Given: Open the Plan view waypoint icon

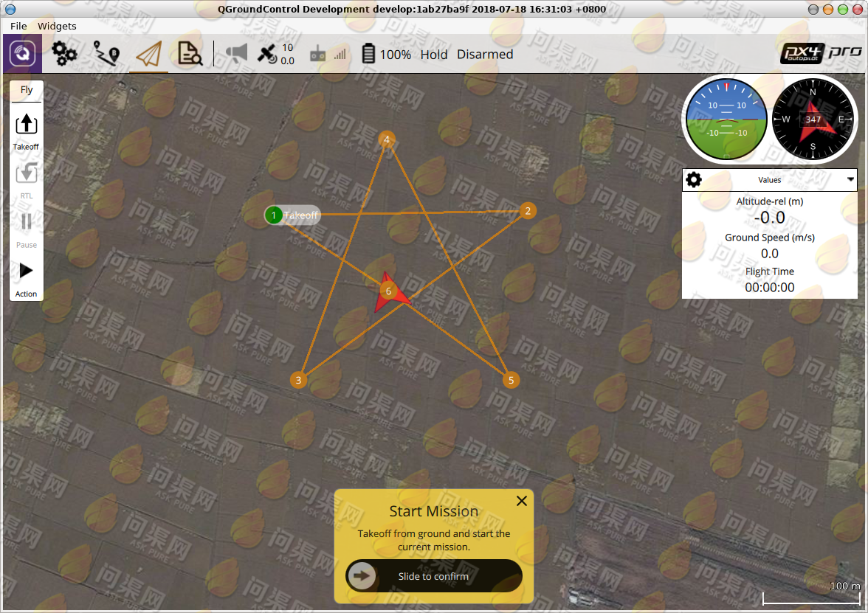Looking at the screenshot, I should [x=106, y=55].
